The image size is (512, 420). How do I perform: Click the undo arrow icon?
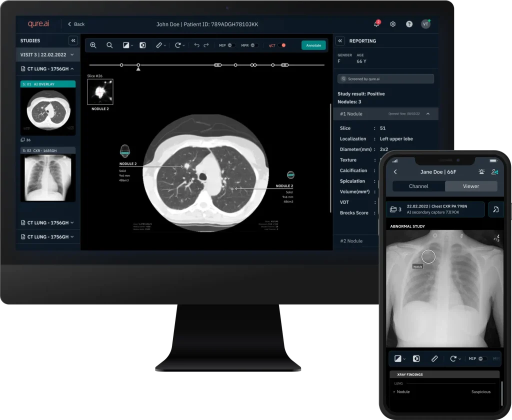point(196,45)
